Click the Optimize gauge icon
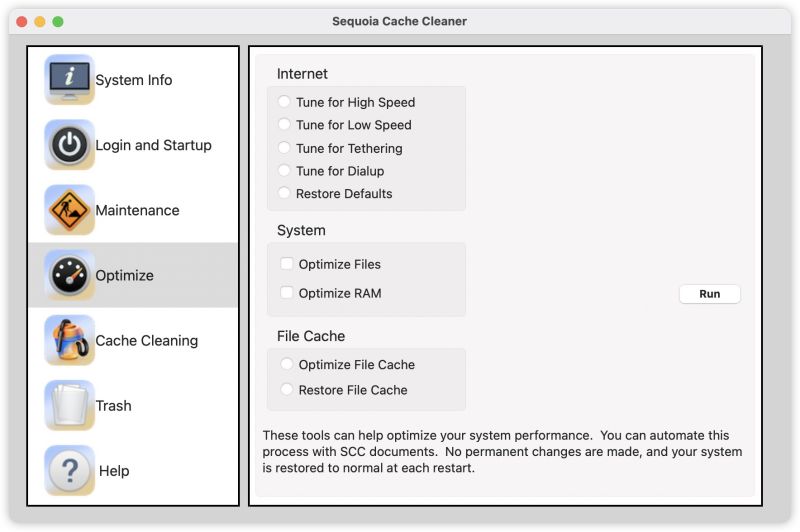Screen dimensions: 800x532 (69, 275)
